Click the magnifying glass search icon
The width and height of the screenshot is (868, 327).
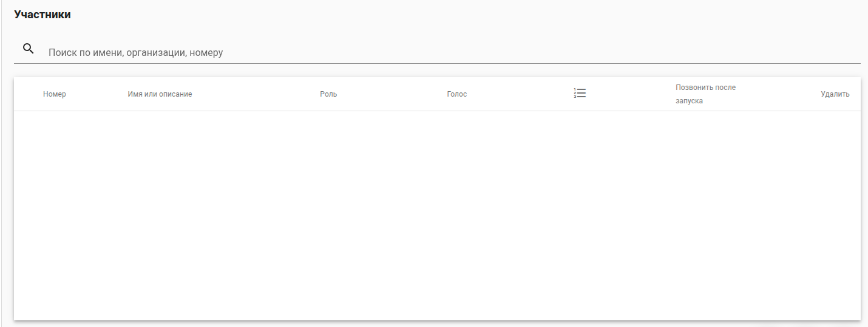[x=28, y=49]
